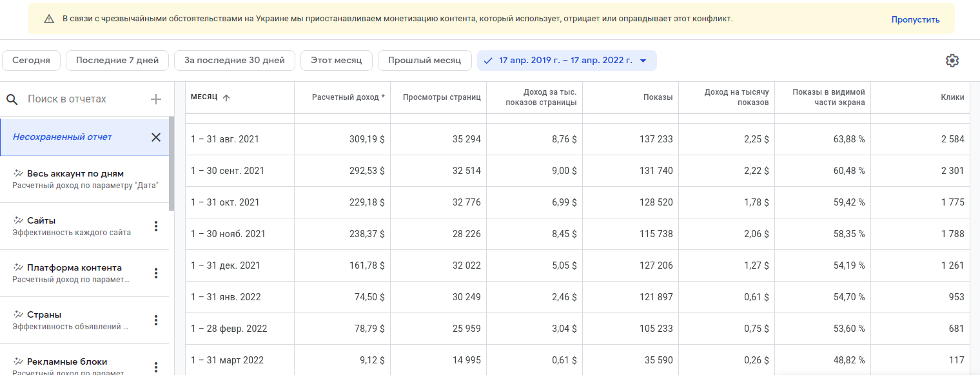
Task: Open three-dot menu for Платформа контента
Action: 155,273
